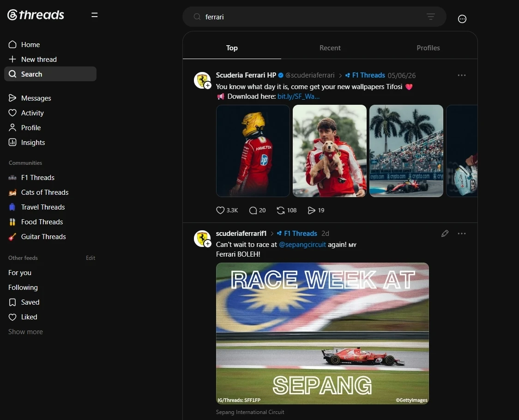The width and height of the screenshot is (519, 420).
Task: Open Food Threads community
Action: pos(50,222)
